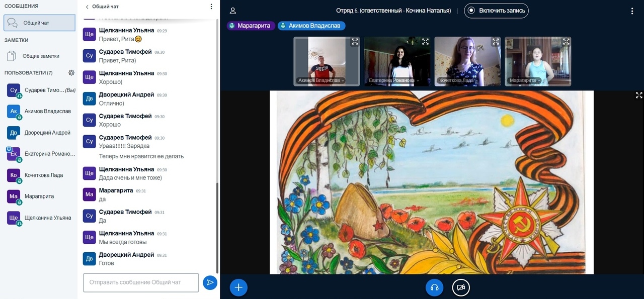The height and width of the screenshot is (299, 644).
Task: Open Общие заметки shared notes
Action: [x=39, y=56]
